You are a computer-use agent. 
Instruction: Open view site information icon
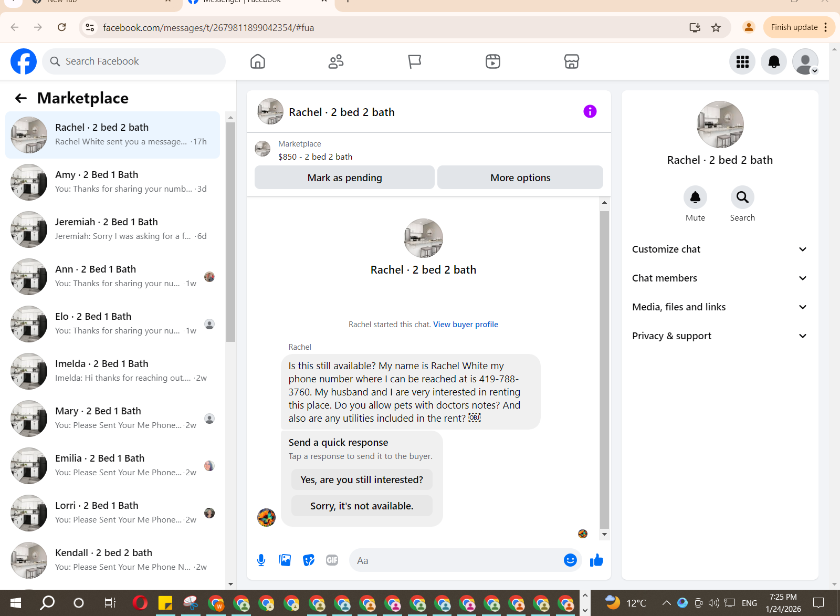[x=90, y=27]
